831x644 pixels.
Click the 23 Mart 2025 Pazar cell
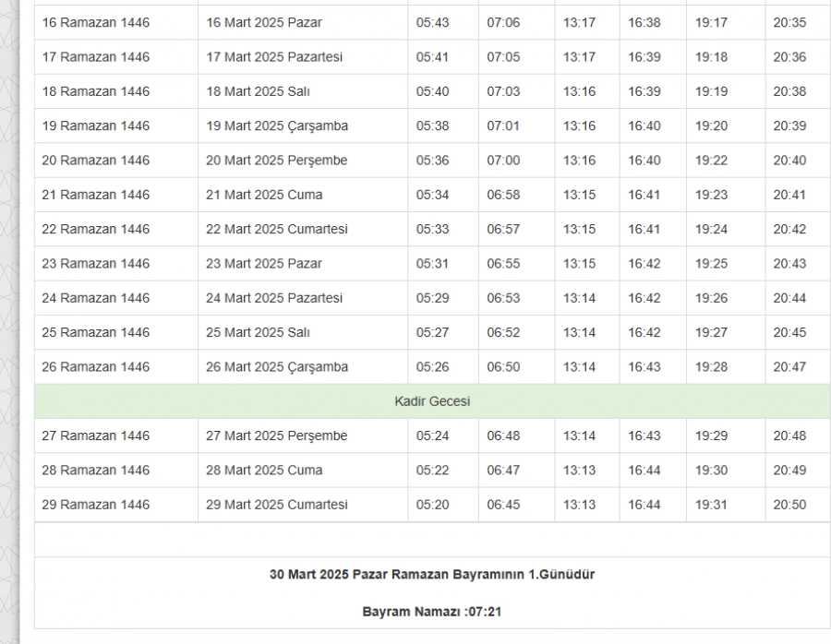(264, 264)
